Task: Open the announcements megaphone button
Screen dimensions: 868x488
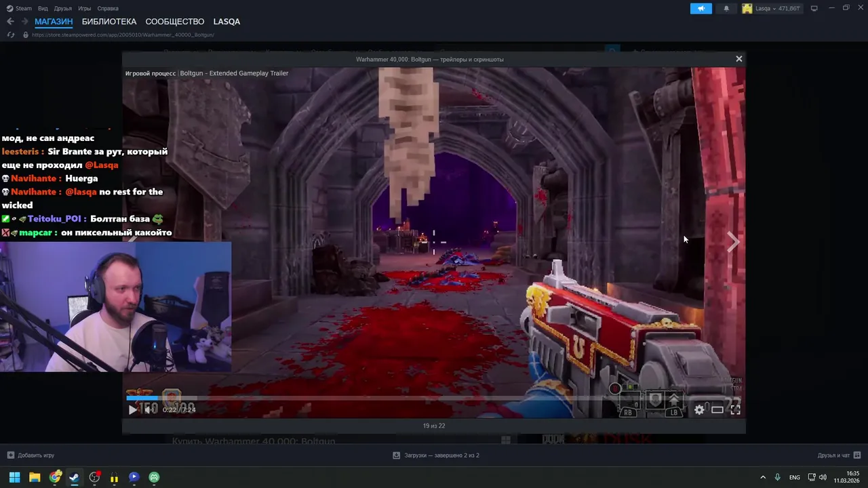Action: (x=701, y=8)
